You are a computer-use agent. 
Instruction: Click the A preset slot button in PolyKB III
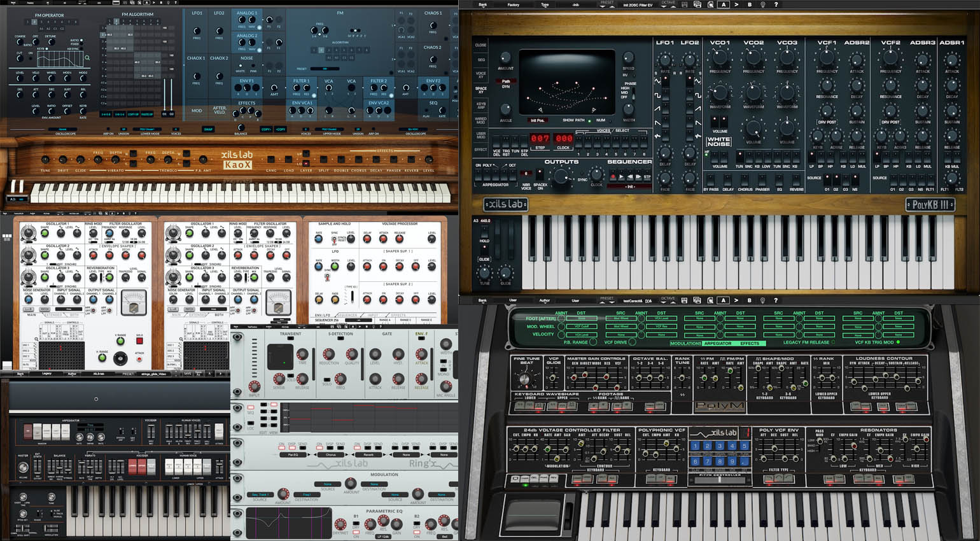pyautogui.click(x=724, y=4)
